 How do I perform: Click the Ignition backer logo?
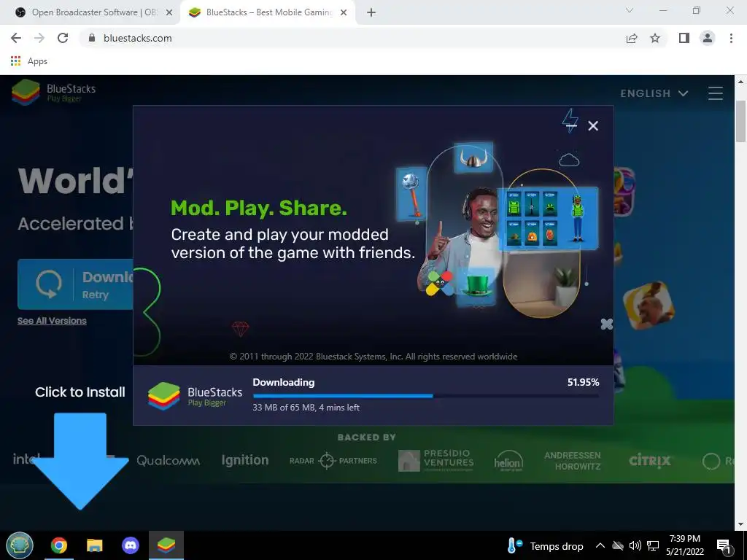coord(245,460)
